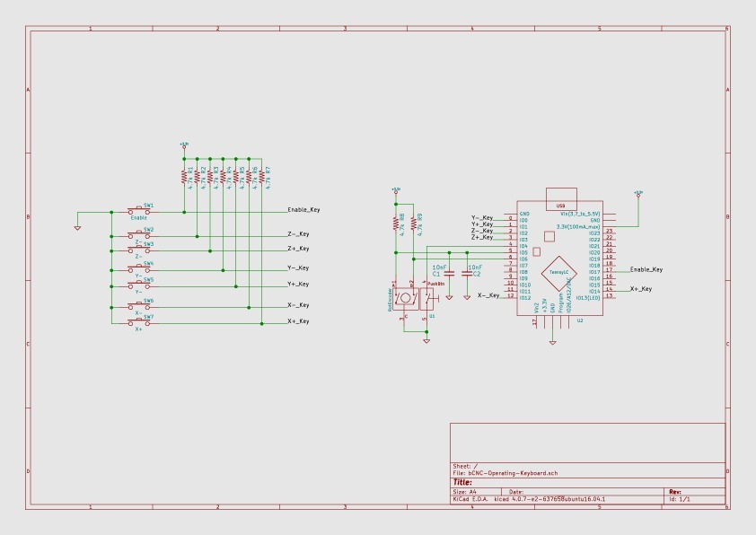This screenshot has height=535, width=756.
Task: Select capacitor C2 10nF symbol
Action: click(467, 273)
